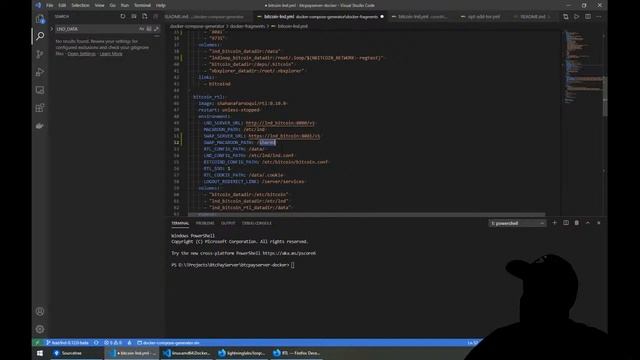The height and width of the screenshot is (360, 640).
Task: Click the synchronize changes icon in the status bar
Action: click(96, 342)
